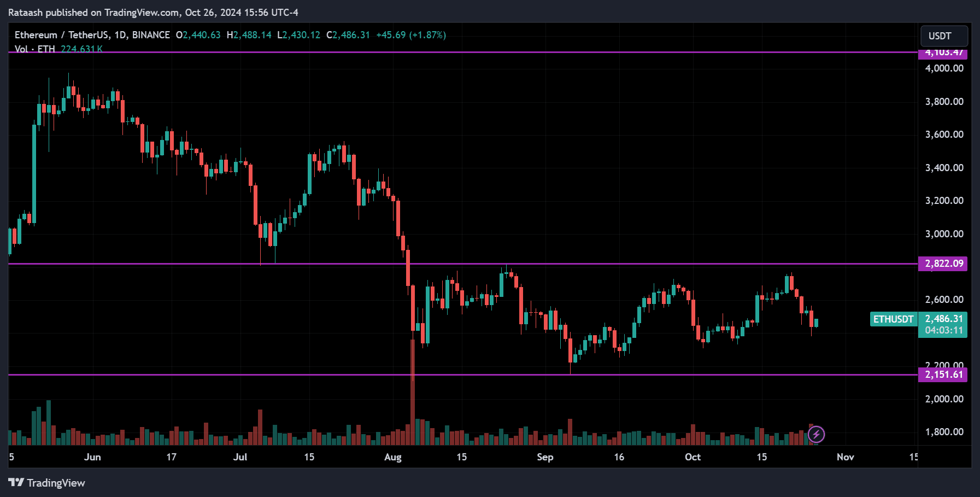Click the volume value 224.631K
This screenshot has height=497, width=980.
81,49
